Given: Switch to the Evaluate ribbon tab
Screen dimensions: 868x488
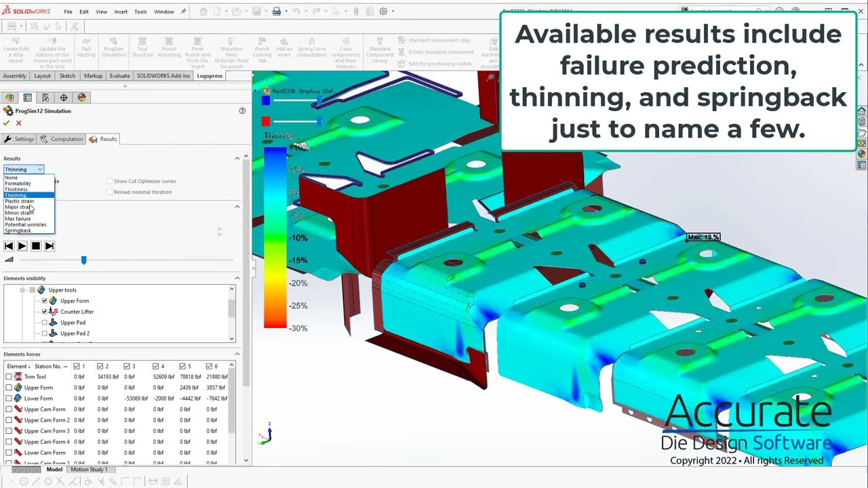Looking at the screenshot, I should click(119, 76).
